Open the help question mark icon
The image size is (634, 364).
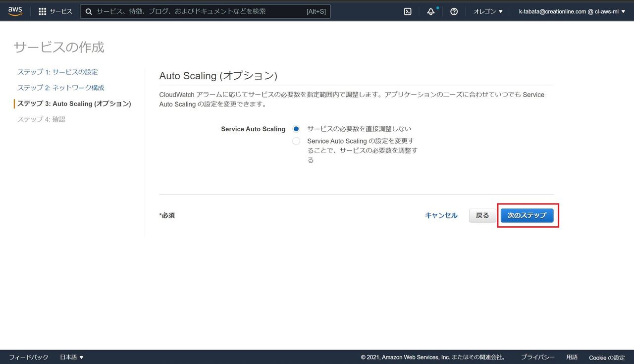click(454, 11)
